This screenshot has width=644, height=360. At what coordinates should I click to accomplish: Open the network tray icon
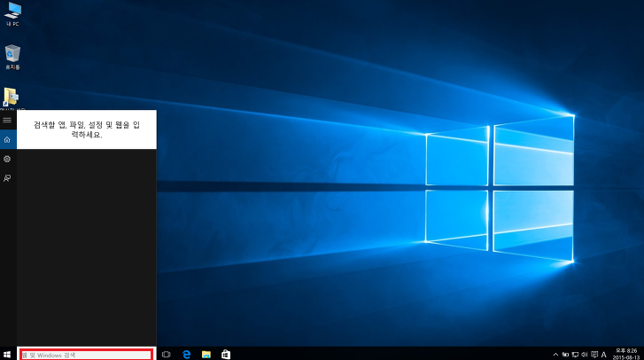click(576, 355)
